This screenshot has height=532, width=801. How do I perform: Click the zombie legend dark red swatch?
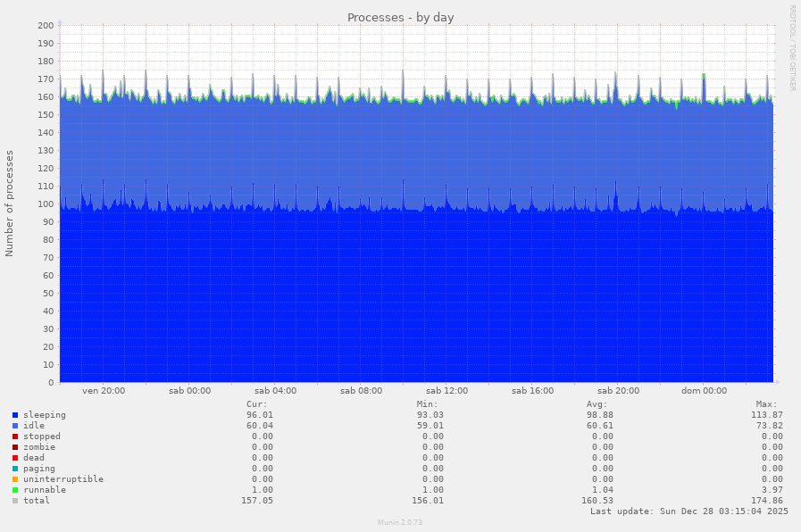15,447
